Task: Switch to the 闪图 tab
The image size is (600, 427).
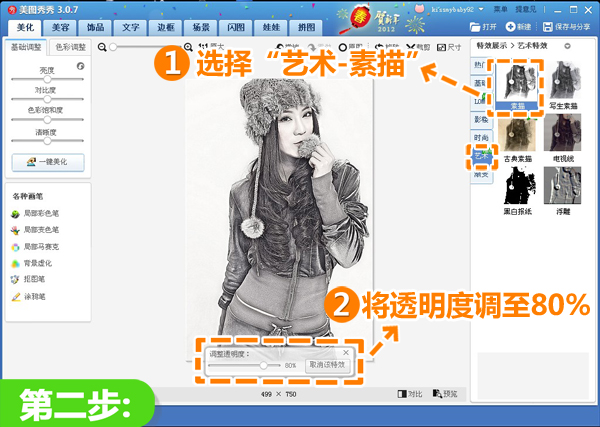Action: coord(236,28)
